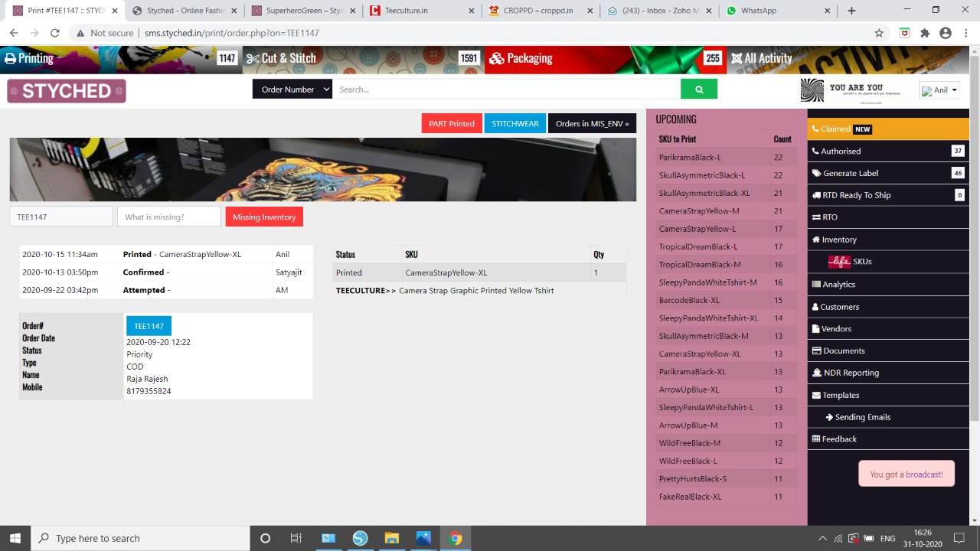The image size is (980, 551).
Task: Bookmark this page with the star icon
Action: pyautogui.click(x=879, y=33)
